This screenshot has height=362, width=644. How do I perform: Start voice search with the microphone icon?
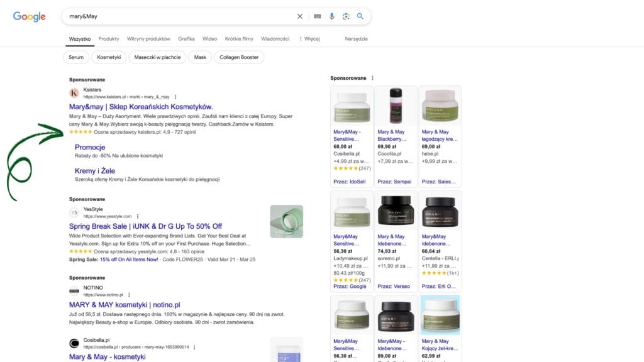332,16
